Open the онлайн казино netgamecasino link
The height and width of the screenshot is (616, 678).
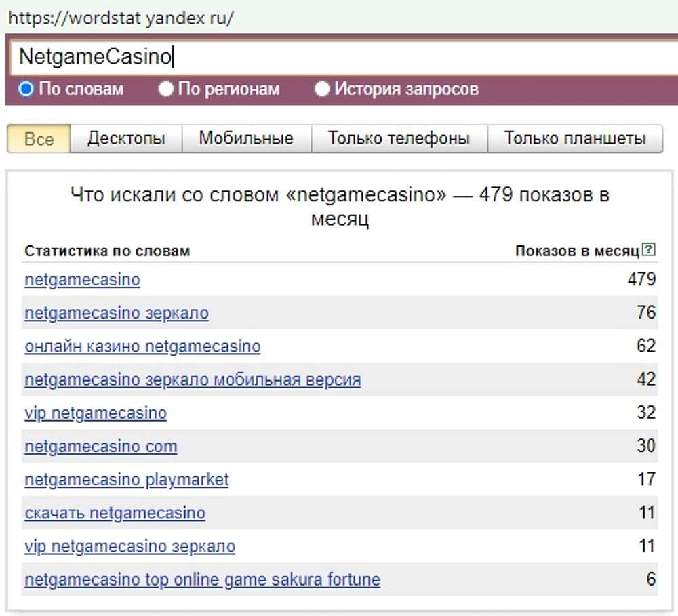pos(142,346)
